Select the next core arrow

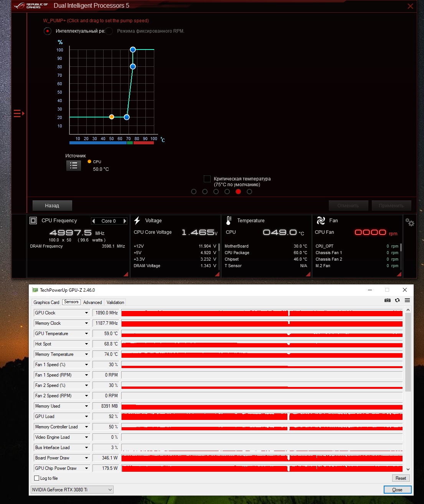click(x=125, y=221)
